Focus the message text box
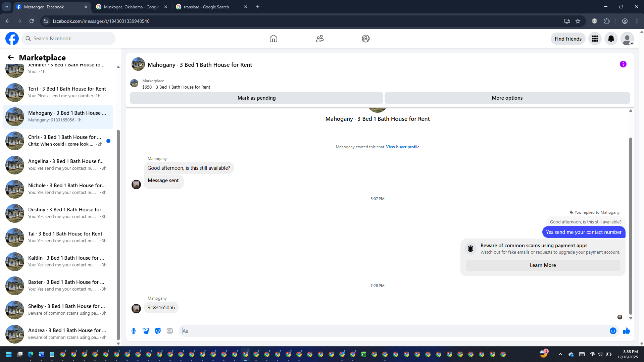Screen dimensions: 644x362 tap(394, 331)
